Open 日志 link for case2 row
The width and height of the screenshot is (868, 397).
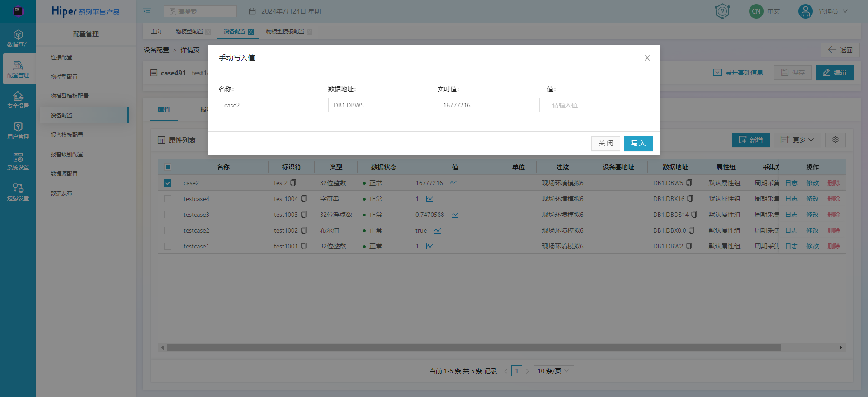tap(791, 183)
